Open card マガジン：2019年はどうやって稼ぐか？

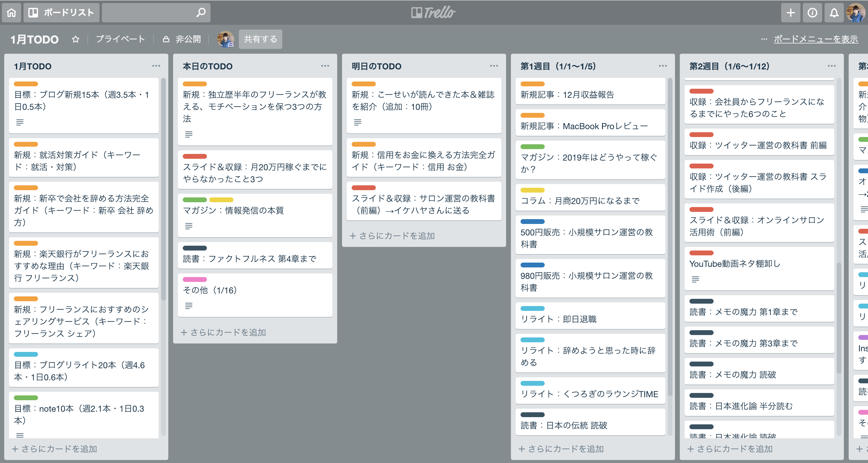coord(590,160)
